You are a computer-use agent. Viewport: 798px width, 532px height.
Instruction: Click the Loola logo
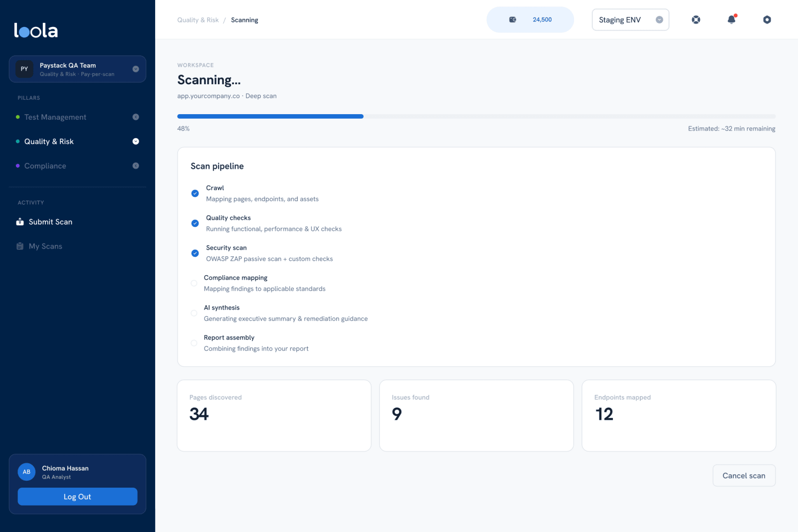(36, 30)
